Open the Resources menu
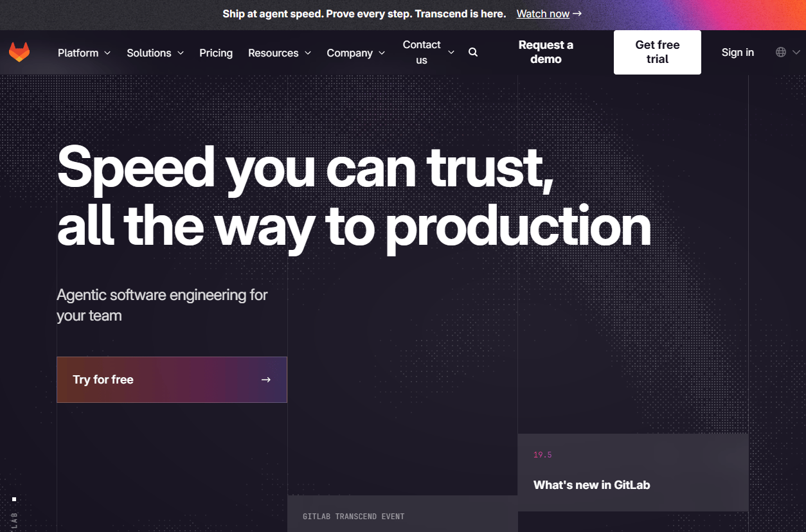This screenshot has width=806, height=532. 280,53
